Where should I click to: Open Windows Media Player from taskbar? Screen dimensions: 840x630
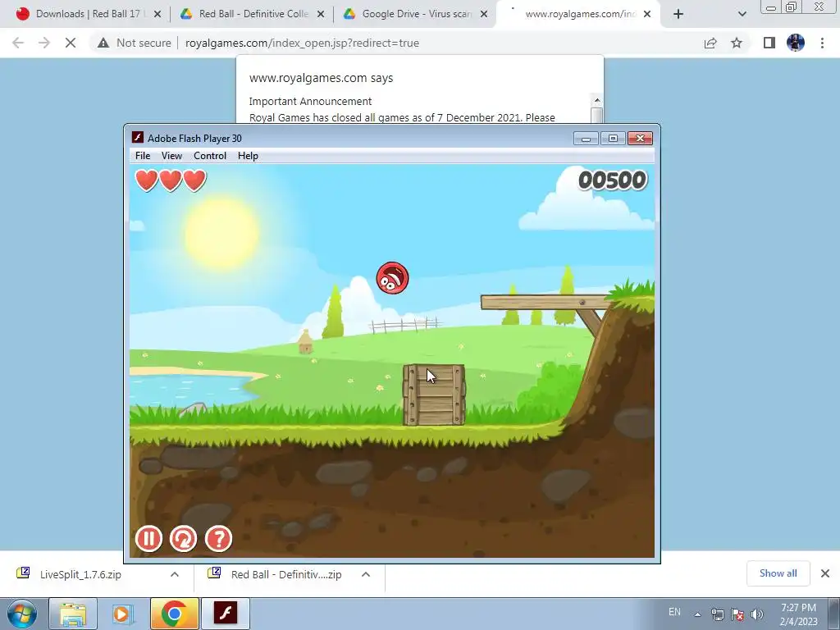click(x=123, y=614)
